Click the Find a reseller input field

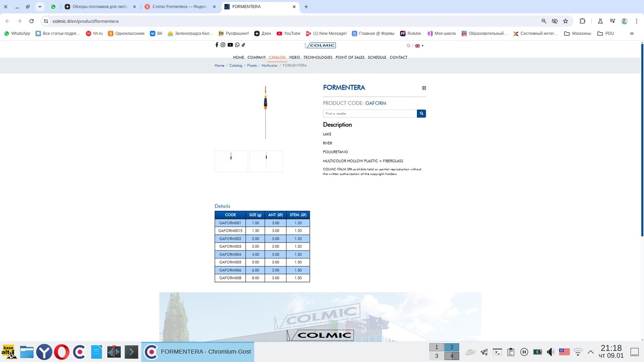click(370, 114)
